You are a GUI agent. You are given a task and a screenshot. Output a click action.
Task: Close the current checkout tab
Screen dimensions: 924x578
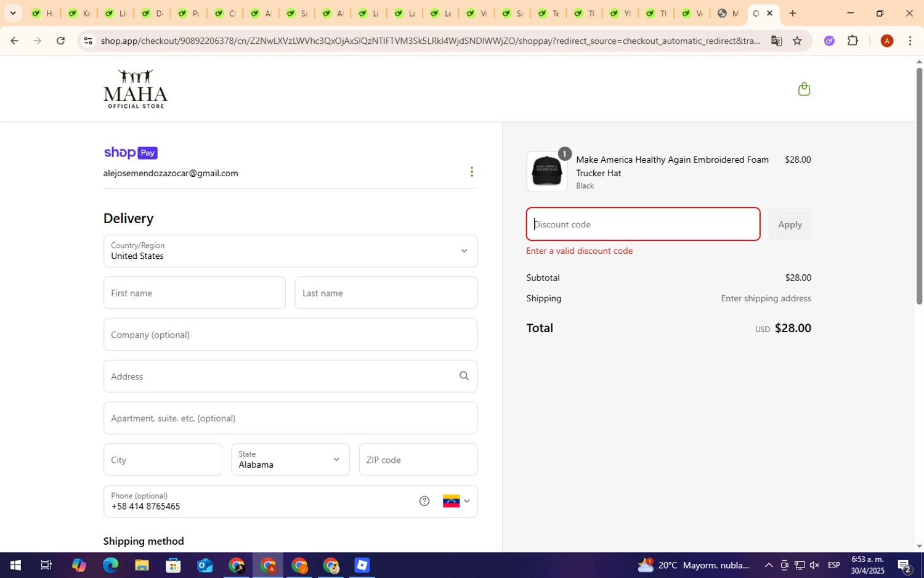coord(769,13)
